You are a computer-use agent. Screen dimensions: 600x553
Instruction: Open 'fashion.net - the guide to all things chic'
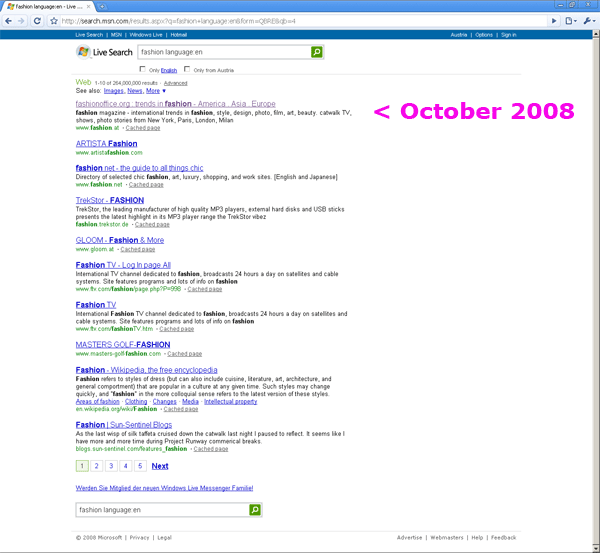click(139, 168)
